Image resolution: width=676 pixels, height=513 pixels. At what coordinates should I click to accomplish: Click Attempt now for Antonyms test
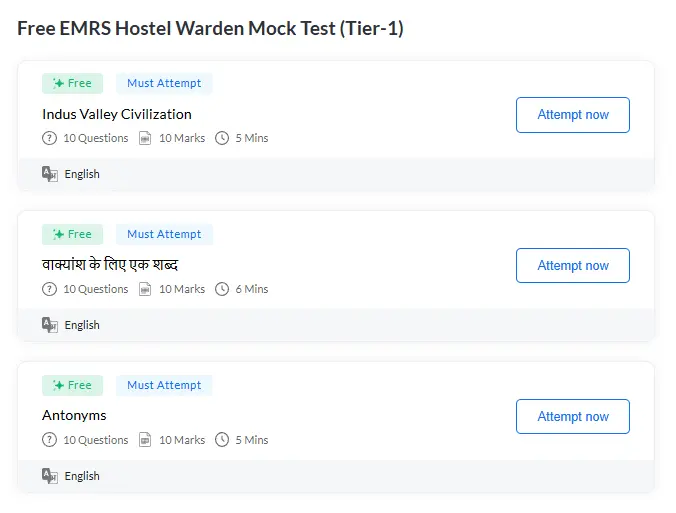tap(573, 416)
